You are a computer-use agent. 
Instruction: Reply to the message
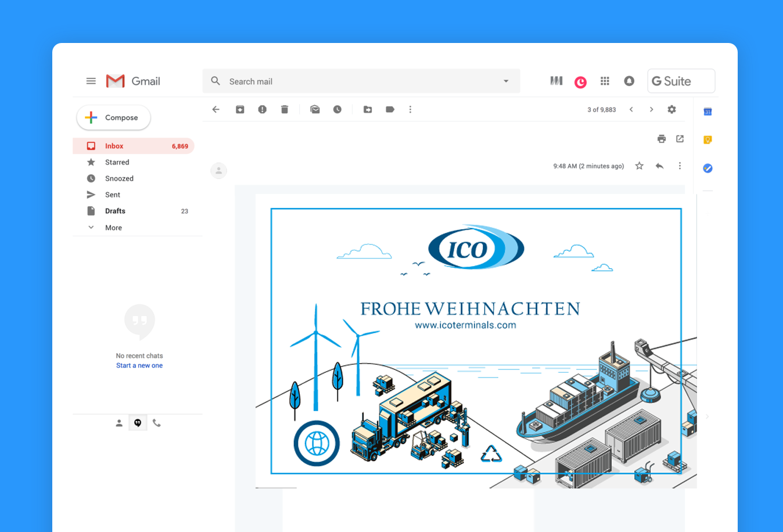(659, 166)
